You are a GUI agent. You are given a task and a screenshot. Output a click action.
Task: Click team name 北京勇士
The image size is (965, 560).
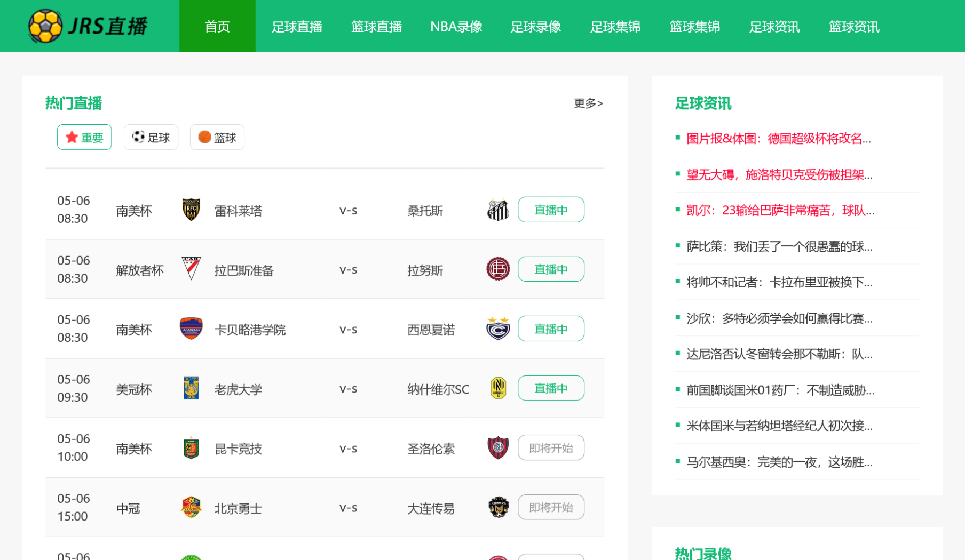click(238, 508)
